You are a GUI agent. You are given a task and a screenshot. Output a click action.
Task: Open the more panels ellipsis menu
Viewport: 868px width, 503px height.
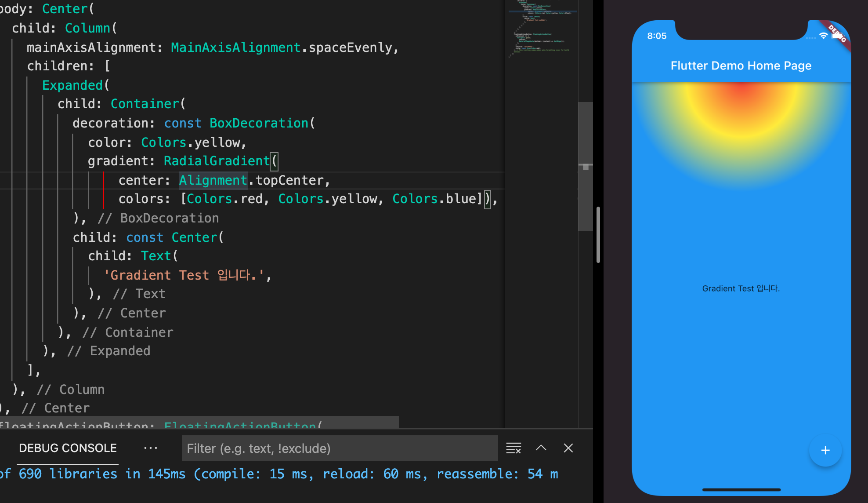point(150,448)
